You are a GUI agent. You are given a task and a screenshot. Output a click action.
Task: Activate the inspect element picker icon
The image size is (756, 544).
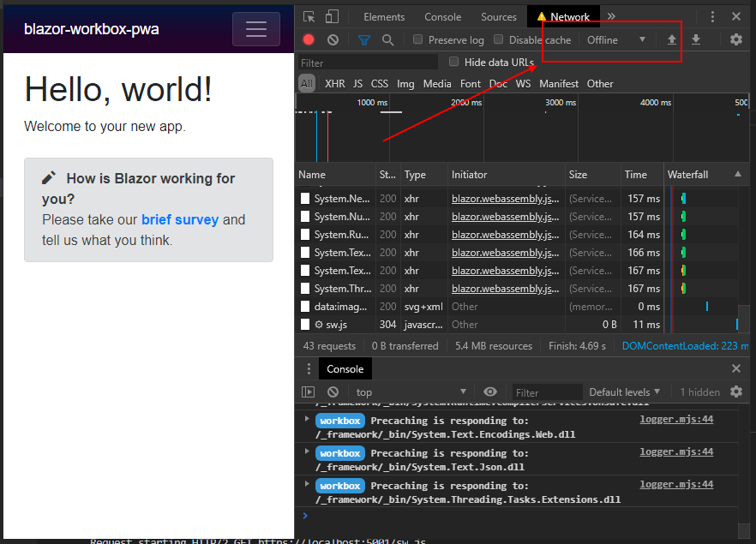[x=309, y=17]
